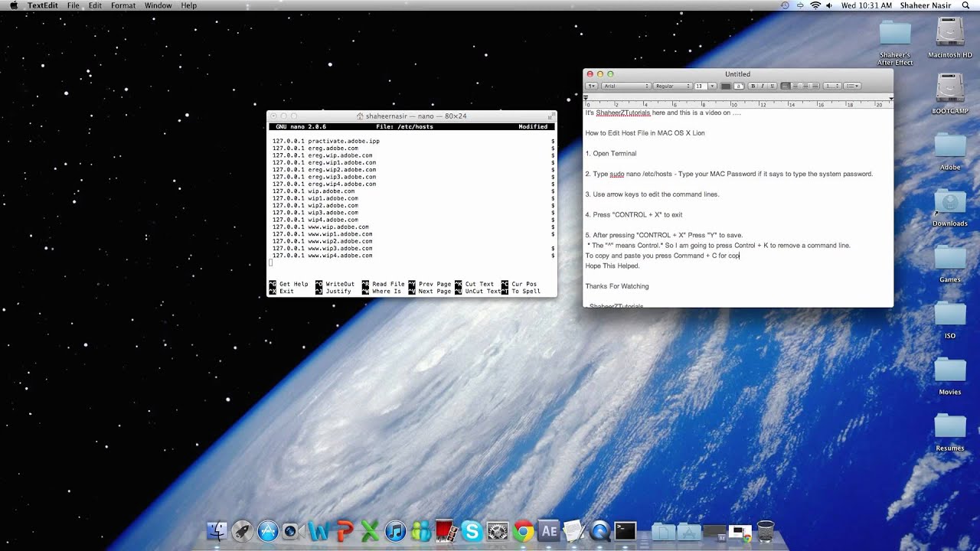Launch the camera screen recorder in Dock
The width and height of the screenshot is (980, 551).
[x=292, y=530]
